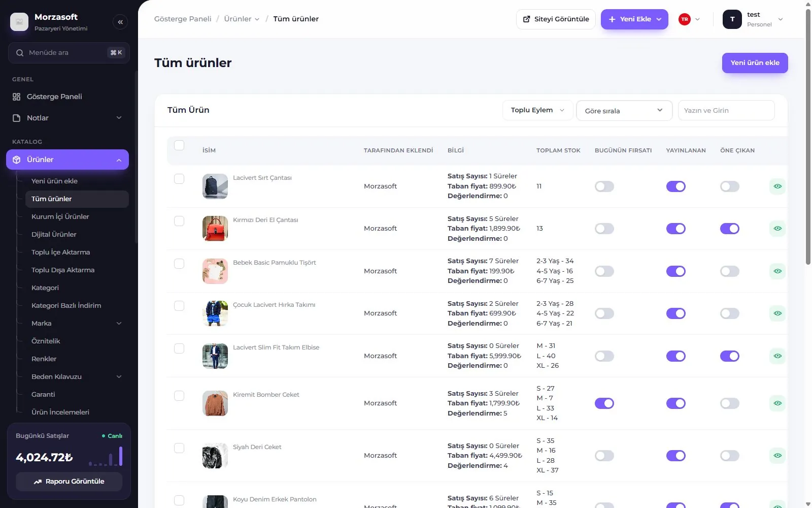This screenshot has width=812, height=508.
Task: Click the Gösterge Paneli grid icon
Action: click(16, 97)
